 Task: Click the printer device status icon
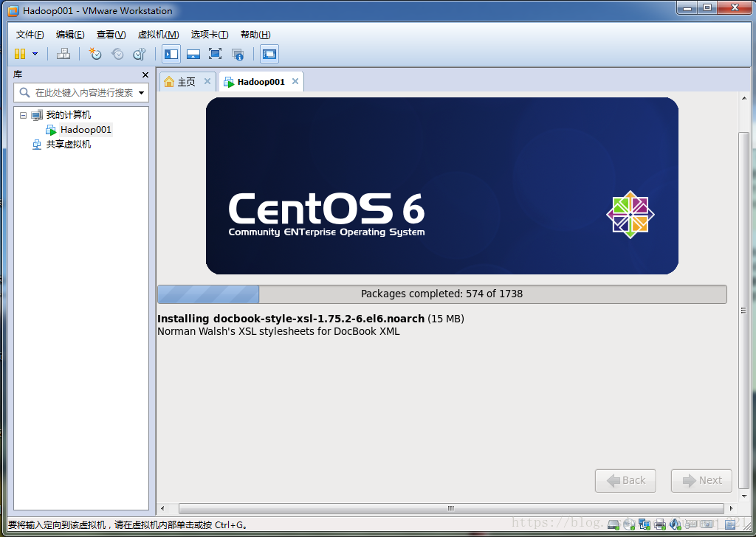[659, 524]
